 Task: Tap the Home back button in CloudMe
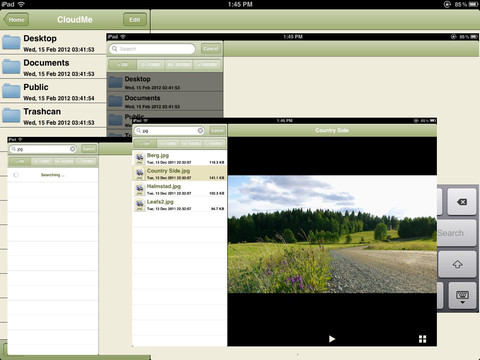point(16,20)
